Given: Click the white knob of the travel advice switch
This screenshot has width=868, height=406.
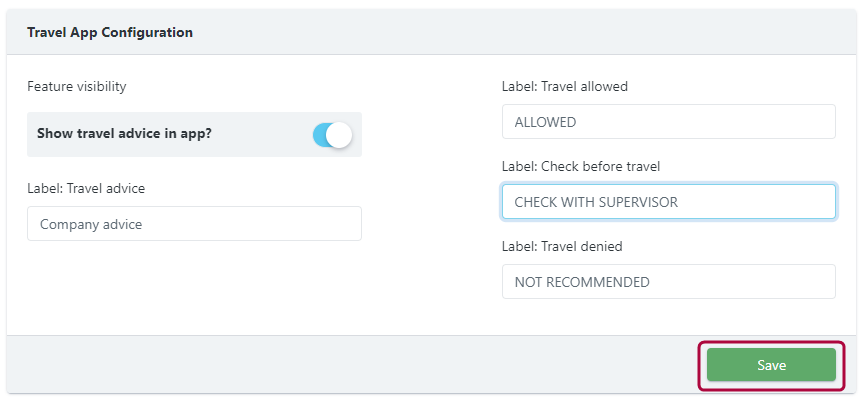Looking at the screenshot, I should [x=339, y=135].
